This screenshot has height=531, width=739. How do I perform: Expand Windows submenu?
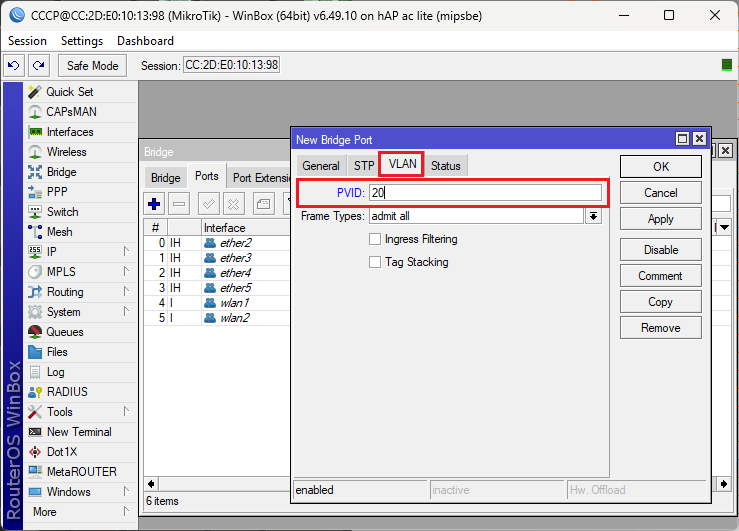126,491
